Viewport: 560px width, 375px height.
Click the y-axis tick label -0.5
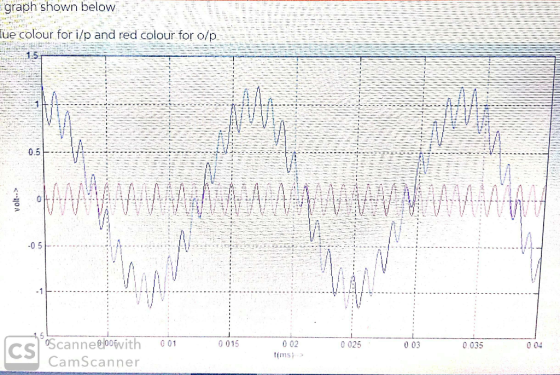(x=36, y=246)
